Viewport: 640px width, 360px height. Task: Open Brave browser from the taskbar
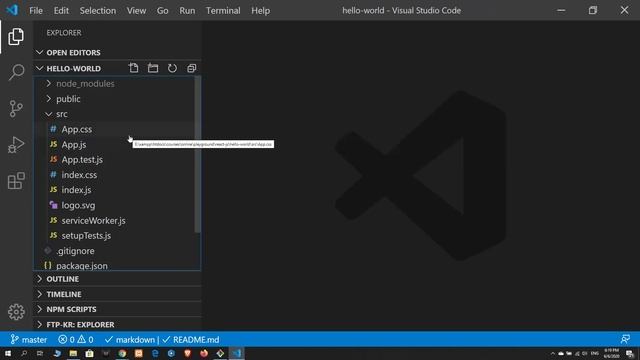click(187, 353)
